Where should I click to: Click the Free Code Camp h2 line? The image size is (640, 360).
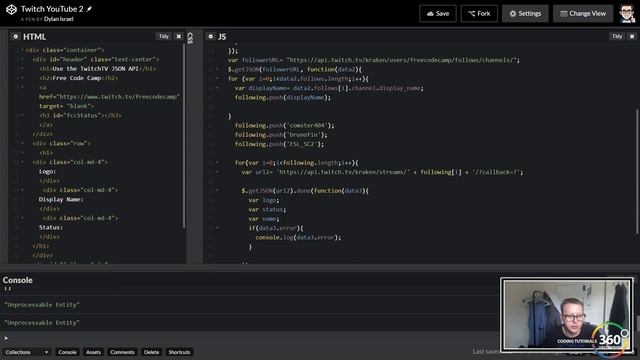(x=78, y=78)
